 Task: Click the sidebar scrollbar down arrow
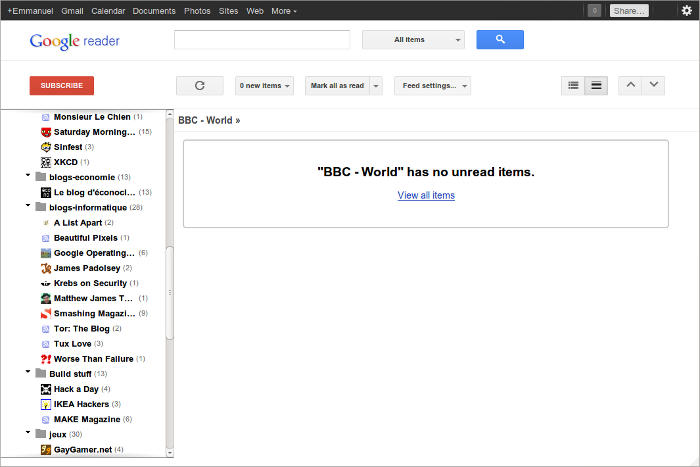click(170, 452)
